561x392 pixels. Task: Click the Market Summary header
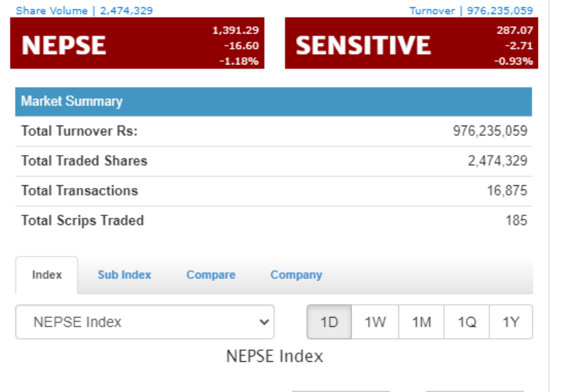(273, 102)
